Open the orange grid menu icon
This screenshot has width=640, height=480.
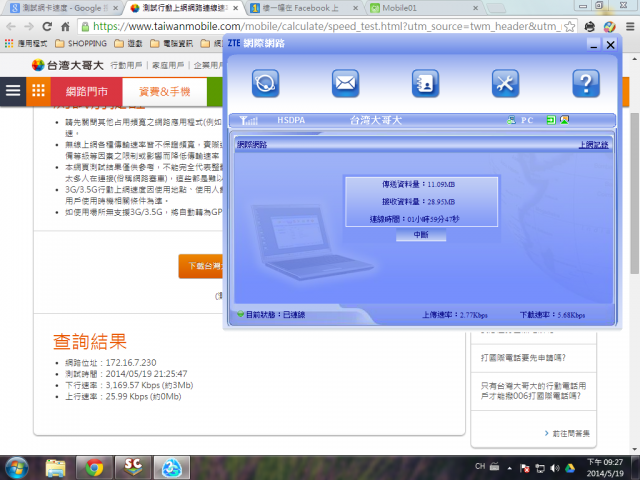38,91
